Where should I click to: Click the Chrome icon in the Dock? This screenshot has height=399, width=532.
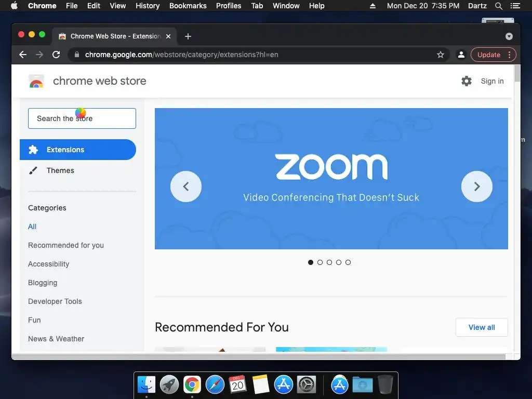(192, 385)
